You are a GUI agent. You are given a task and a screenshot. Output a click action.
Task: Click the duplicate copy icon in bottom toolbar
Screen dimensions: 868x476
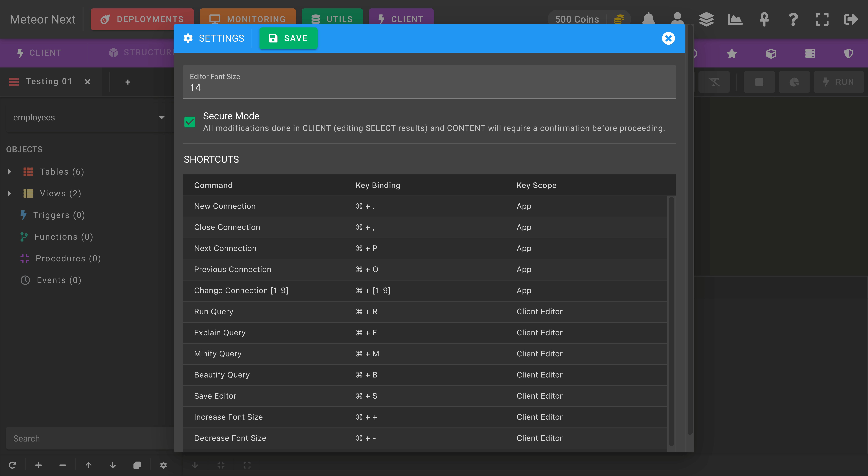(137, 465)
